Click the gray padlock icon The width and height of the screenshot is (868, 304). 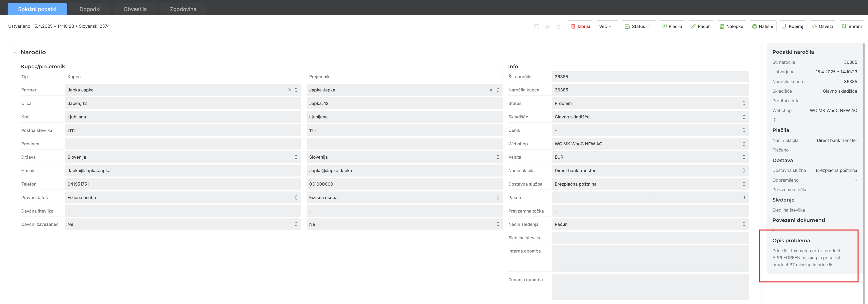558,26
